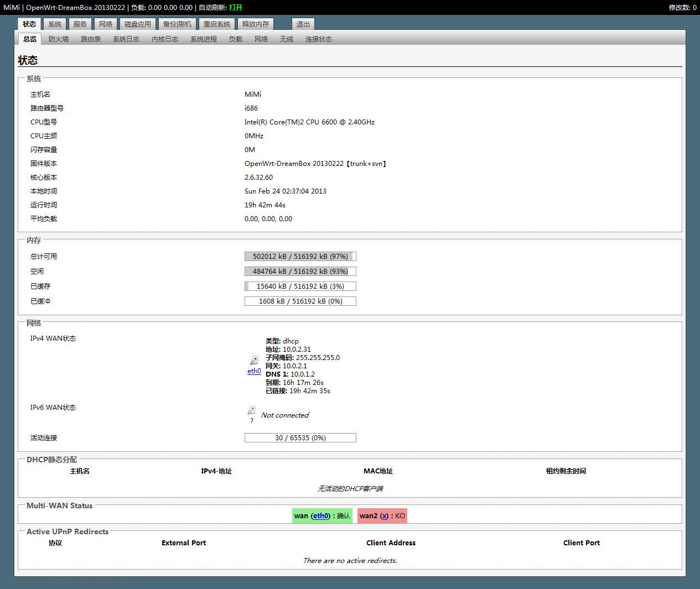Click the eth0 link in Multi-WAN wan status
The width and height of the screenshot is (700, 589).
click(320, 516)
